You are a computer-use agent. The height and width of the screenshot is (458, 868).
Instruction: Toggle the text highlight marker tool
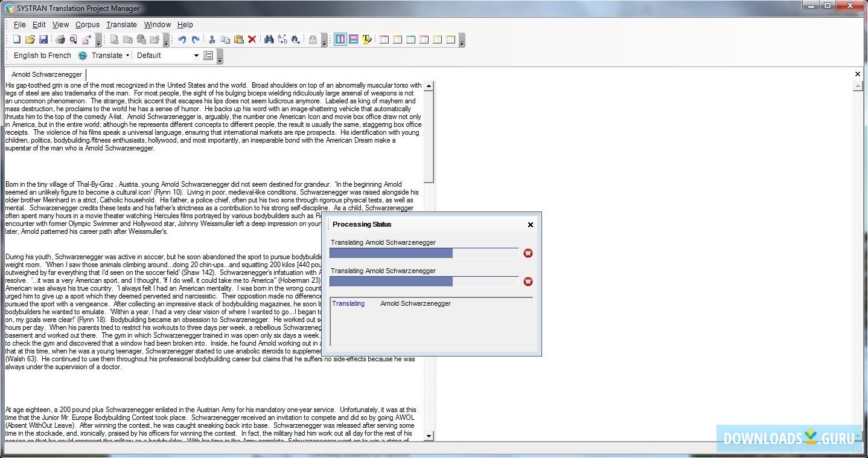click(367, 40)
